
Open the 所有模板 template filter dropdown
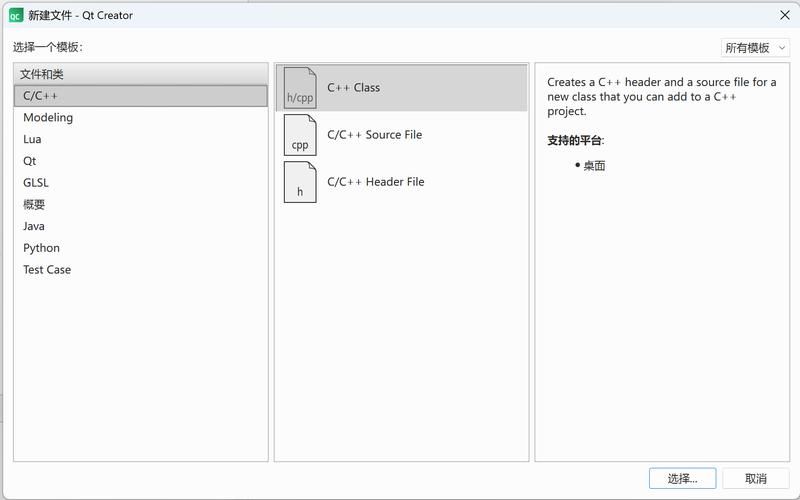click(x=755, y=48)
